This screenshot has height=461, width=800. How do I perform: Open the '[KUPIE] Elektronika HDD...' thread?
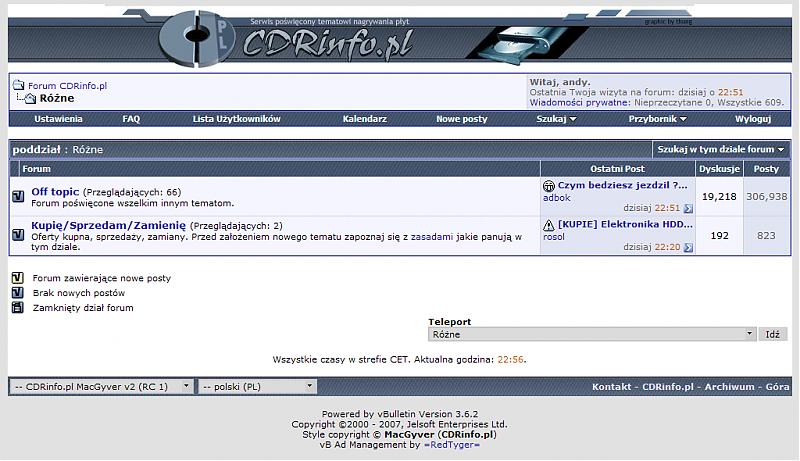tap(626, 224)
